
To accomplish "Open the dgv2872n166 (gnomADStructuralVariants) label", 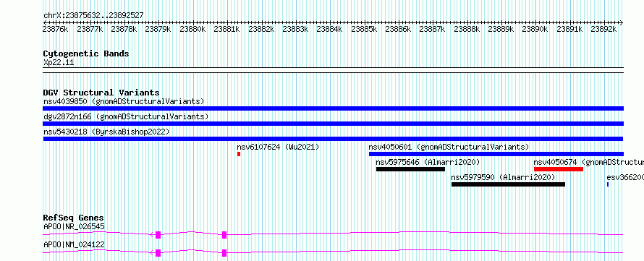I will pyautogui.click(x=126, y=116).
